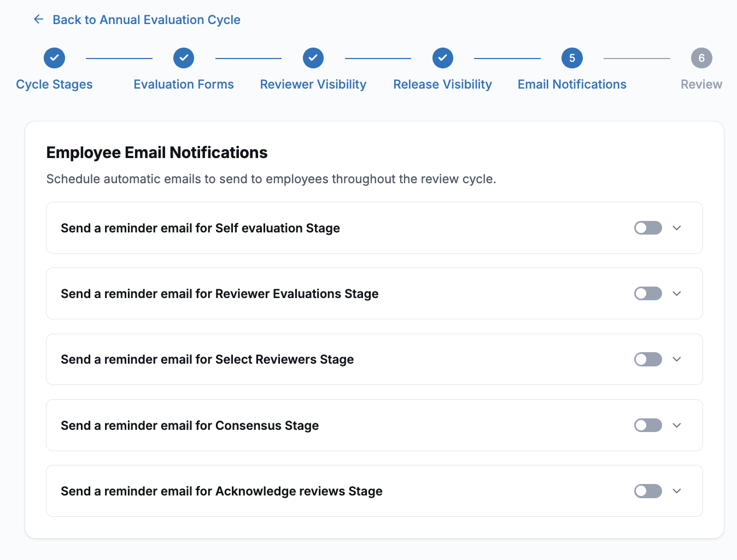Click 'Send a reminder email for Select Reviewers Stage' text
The height and width of the screenshot is (560, 737).
click(x=207, y=359)
